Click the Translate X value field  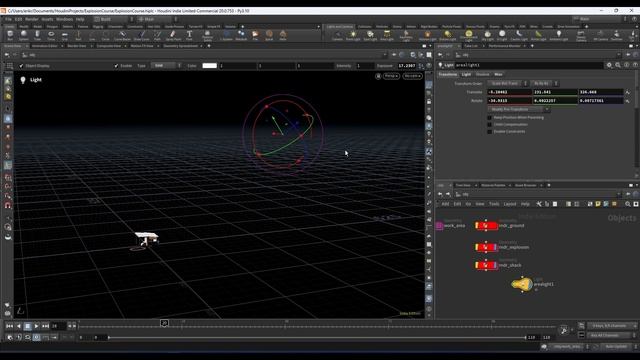[x=509, y=92]
